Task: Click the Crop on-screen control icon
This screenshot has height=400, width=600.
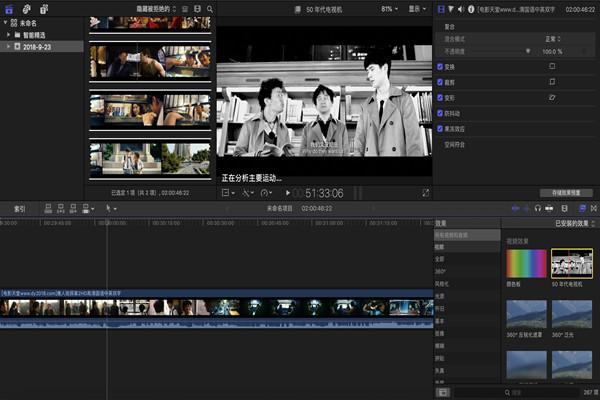Action: click(x=552, y=82)
